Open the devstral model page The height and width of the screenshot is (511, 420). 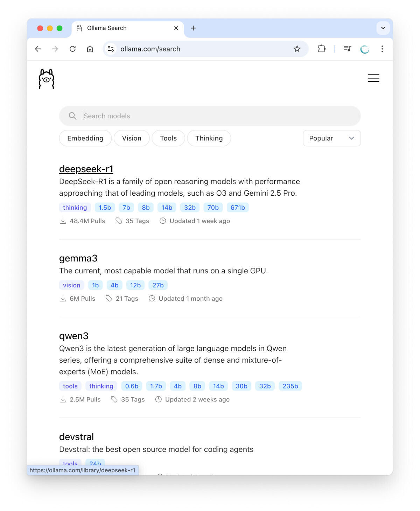coord(76,437)
